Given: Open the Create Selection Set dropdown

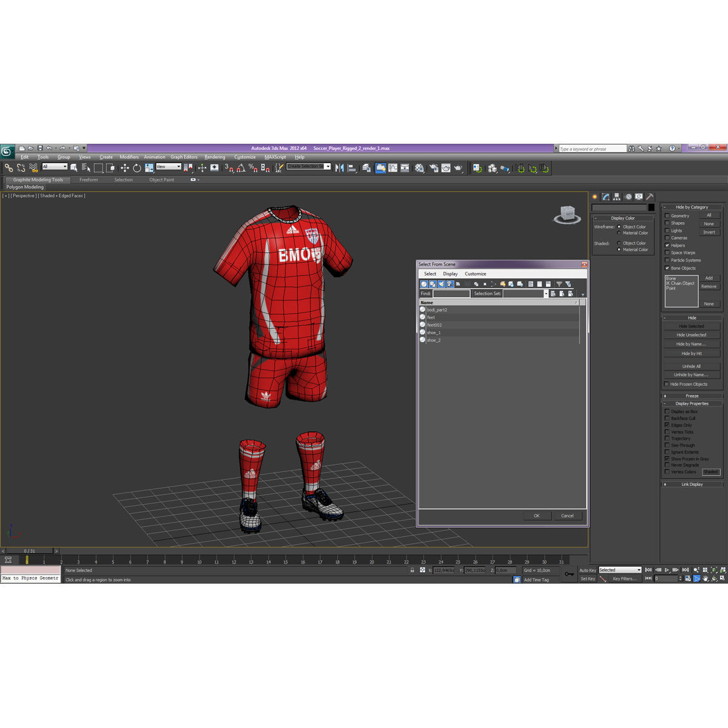Looking at the screenshot, I should pos(309,166).
